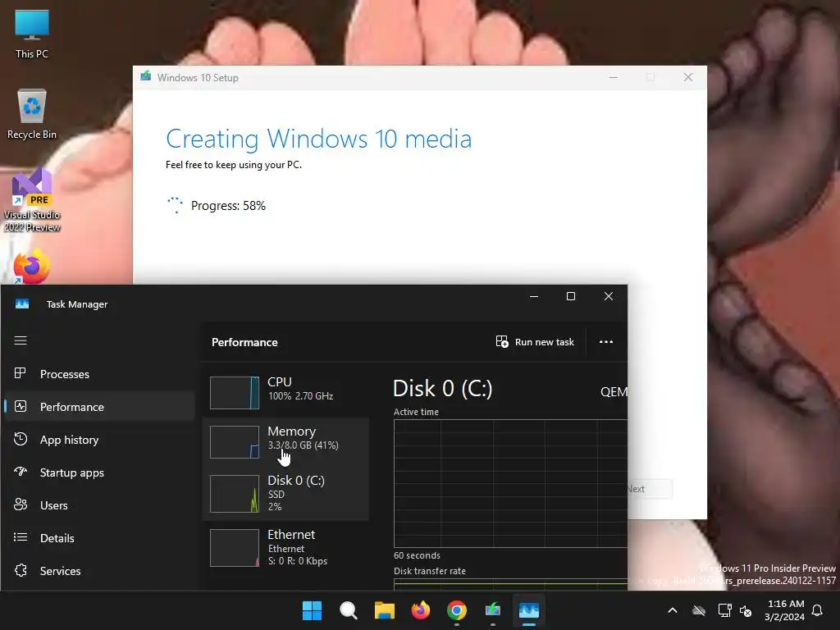Click the Task Manager title bar app icon

22,304
